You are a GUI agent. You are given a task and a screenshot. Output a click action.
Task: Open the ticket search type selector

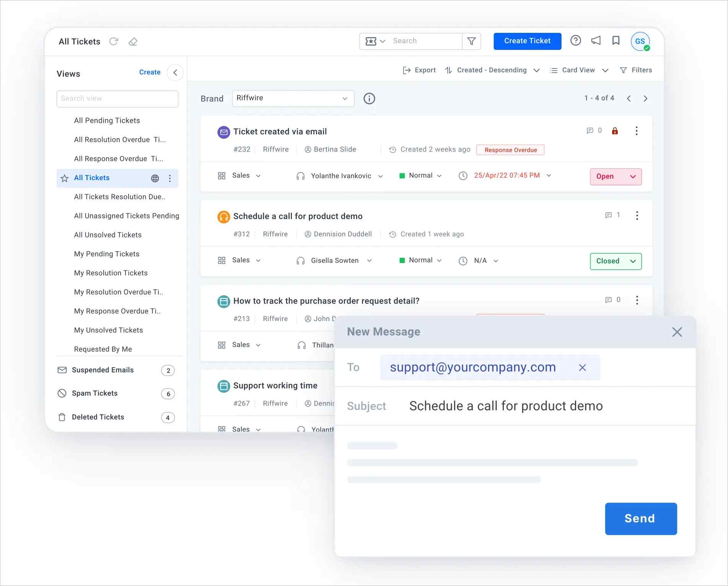(375, 41)
